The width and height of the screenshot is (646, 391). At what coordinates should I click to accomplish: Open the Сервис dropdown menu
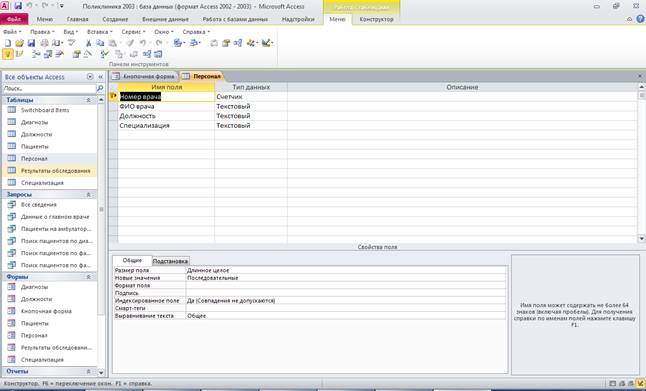coord(133,32)
